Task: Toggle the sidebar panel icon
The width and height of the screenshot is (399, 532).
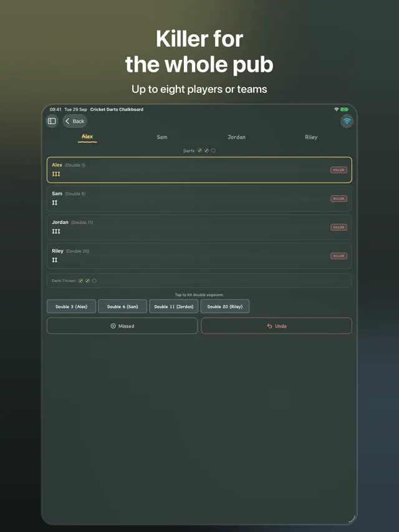Action: click(52, 121)
